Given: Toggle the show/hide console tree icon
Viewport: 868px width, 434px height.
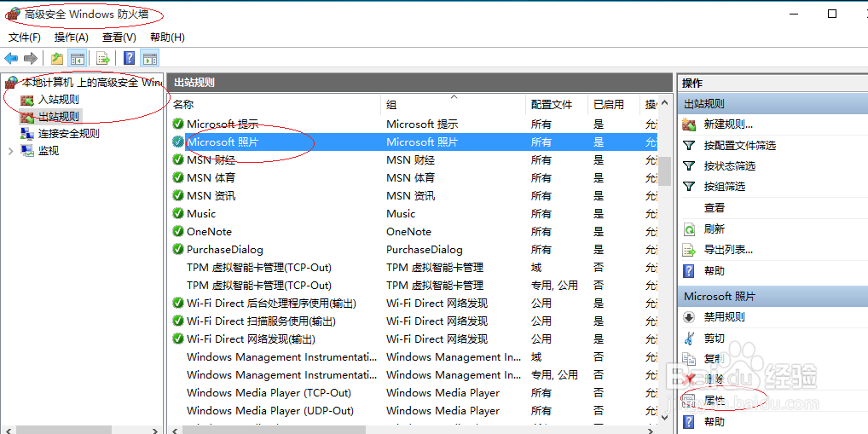Looking at the screenshot, I should [77, 58].
